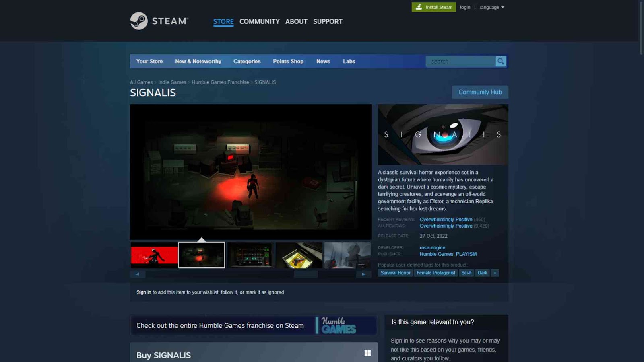This screenshot has width=644, height=362.
Task: Expand tags with the plus button
Action: click(495, 273)
